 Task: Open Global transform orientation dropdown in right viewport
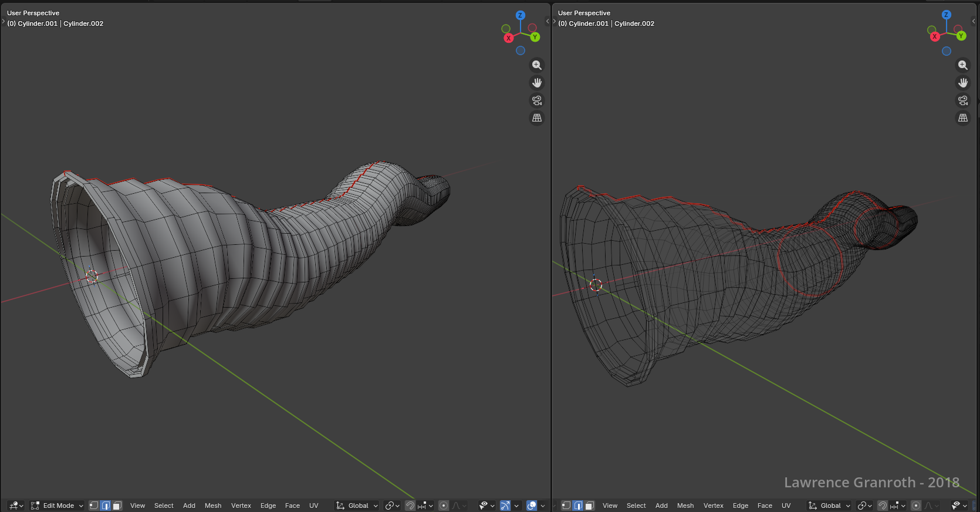(x=829, y=506)
